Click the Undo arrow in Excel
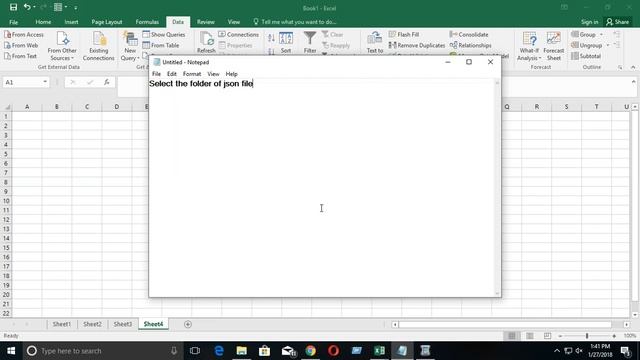This screenshot has width=640, height=360. tap(27, 7)
